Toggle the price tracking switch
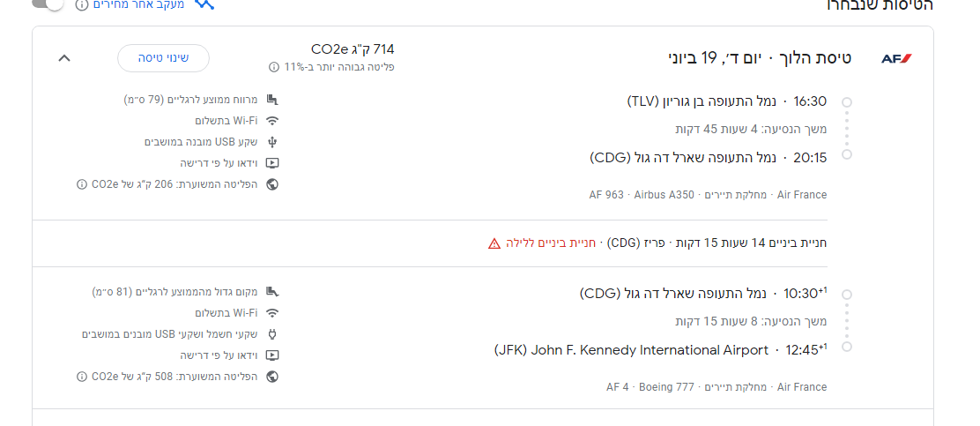Screen dimensions: 980x426 click(49, 4)
